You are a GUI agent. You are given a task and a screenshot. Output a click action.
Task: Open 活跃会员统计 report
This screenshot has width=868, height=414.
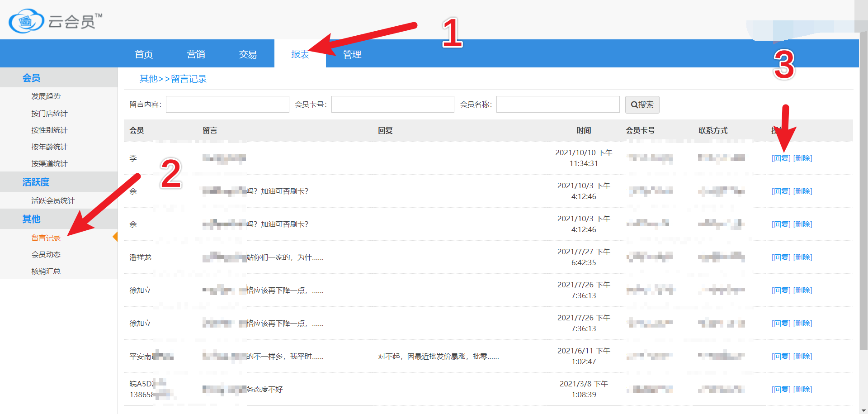click(x=53, y=200)
